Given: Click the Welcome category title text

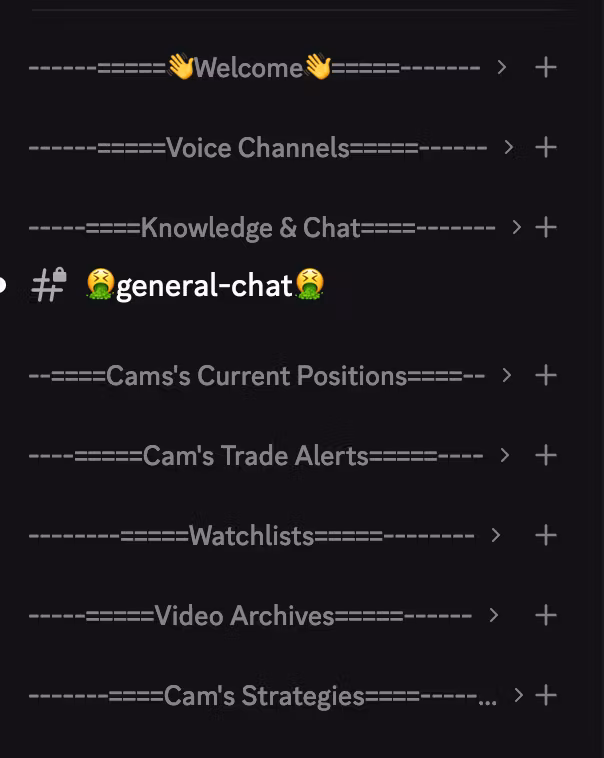Looking at the screenshot, I should pyautogui.click(x=248, y=67).
